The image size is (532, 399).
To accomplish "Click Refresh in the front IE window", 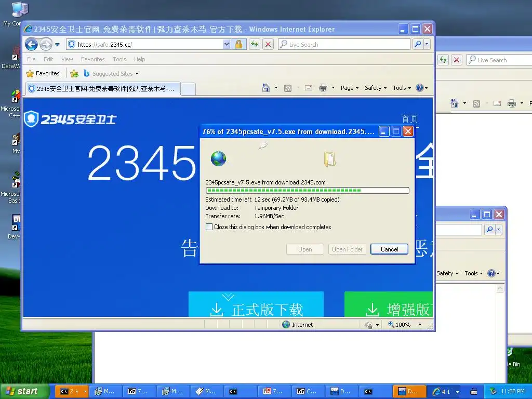I will (255, 45).
